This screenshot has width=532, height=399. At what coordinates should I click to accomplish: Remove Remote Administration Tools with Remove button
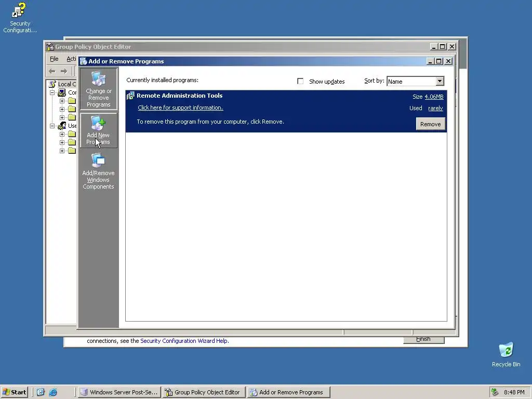pyautogui.click(x=430, y=124)
